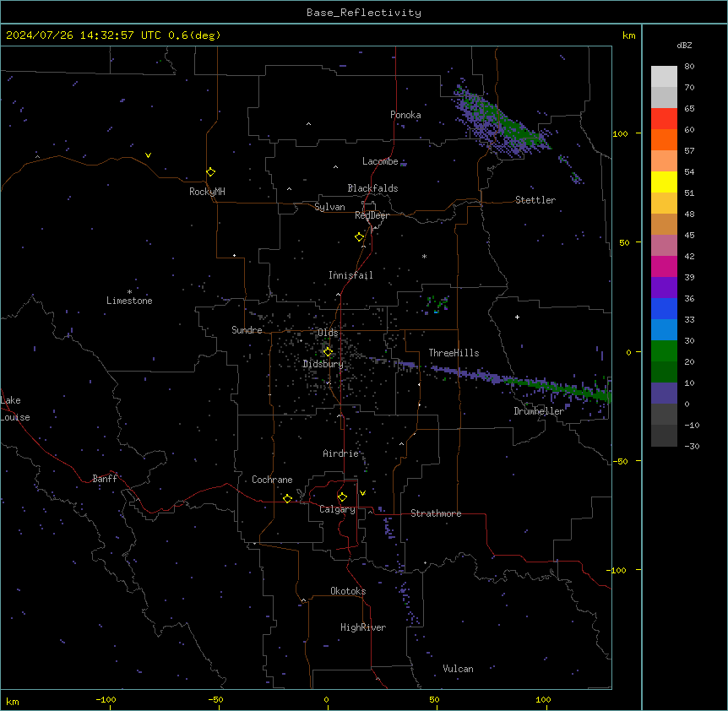The width and height of the screenshot is (728, 711).
Task: Click the Sundre city label
Action: [247, 330]
